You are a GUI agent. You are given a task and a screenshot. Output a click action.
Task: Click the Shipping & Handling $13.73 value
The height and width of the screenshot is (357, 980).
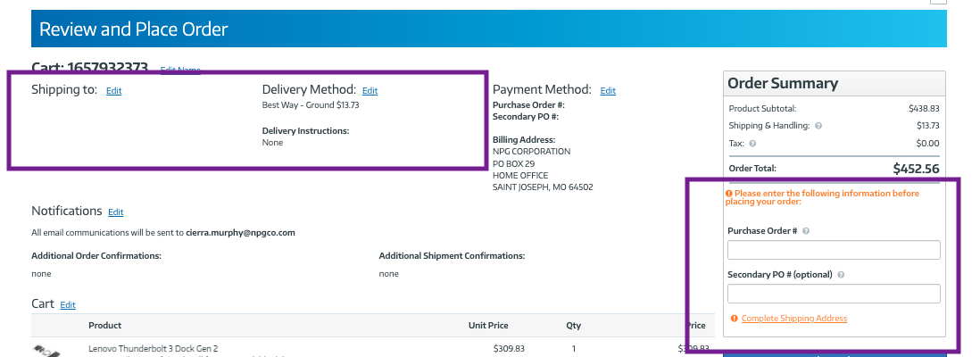click(928, 126)
